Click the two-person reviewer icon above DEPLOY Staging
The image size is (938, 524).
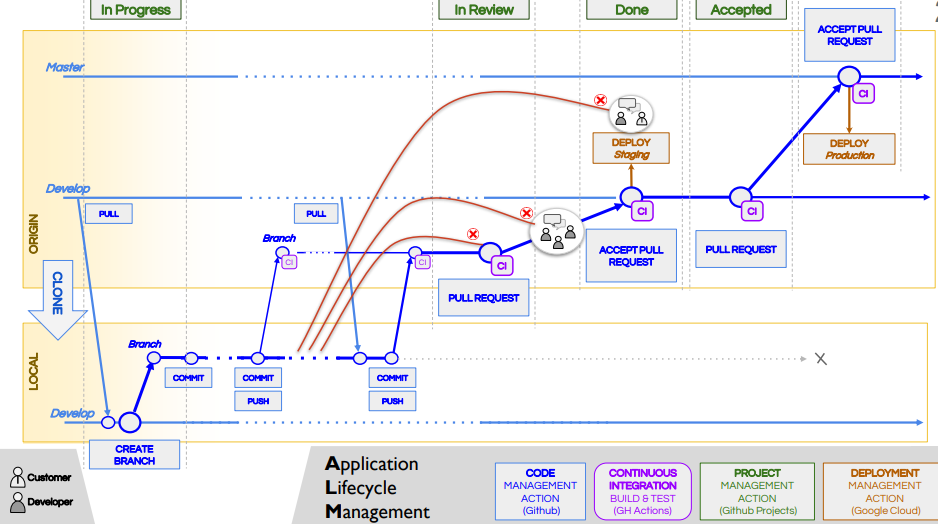click(x=631, y=113)
